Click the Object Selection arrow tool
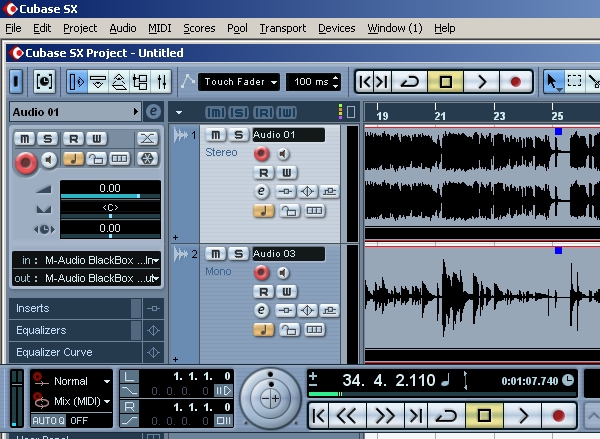Image resolution: width=600 pixels, height=439 pixels. pyautogui.click(x=553, y=82)
